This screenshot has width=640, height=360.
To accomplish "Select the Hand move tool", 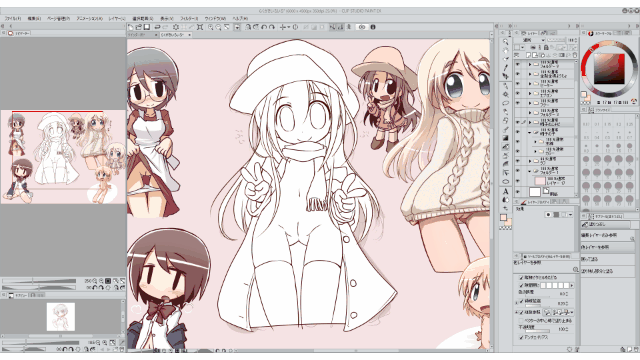I will pos(506,50).
